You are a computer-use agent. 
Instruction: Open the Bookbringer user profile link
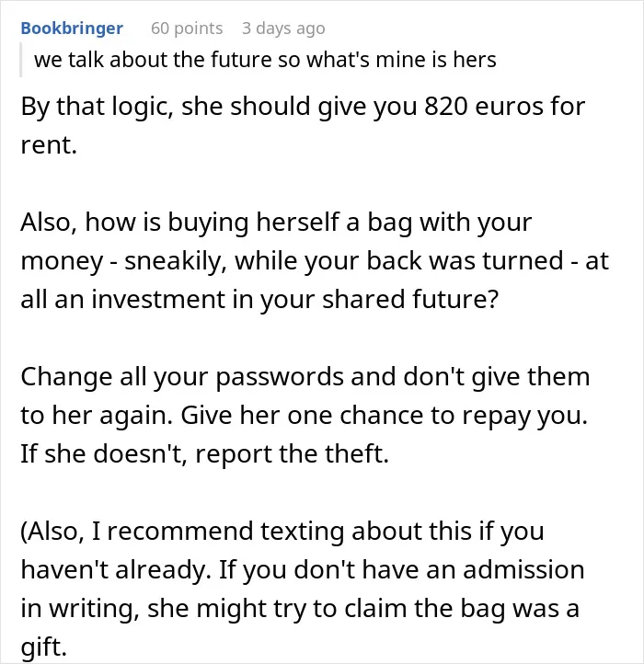pyautogui.click(x=72, y=29)
